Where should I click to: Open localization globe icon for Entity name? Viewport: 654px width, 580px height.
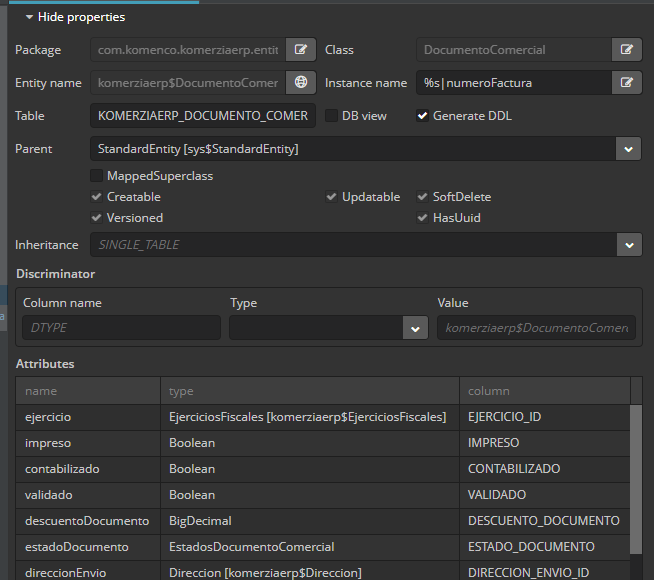coord(301,83)
